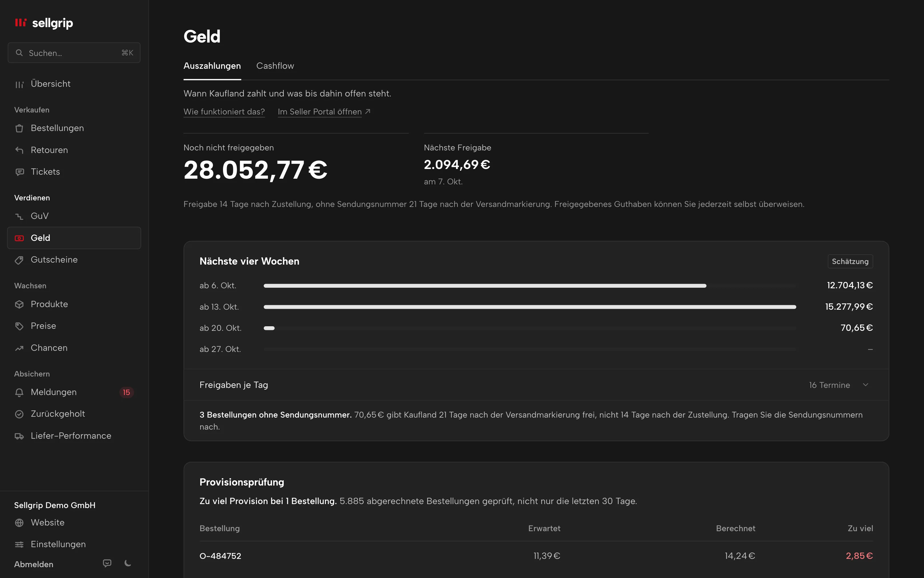Click the search magnifier icon
Viewport: 924px width, 578px height.
tap(19, 53)
